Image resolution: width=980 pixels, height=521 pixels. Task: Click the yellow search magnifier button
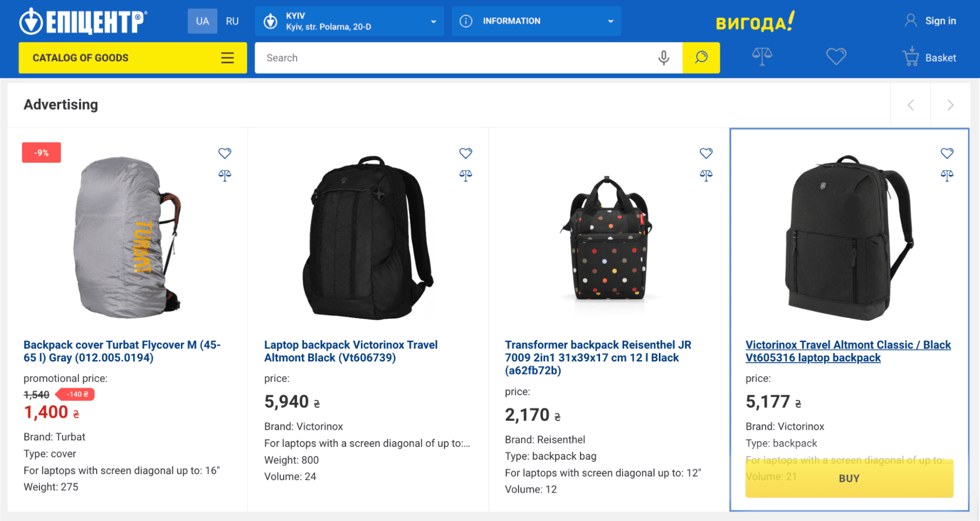701,58
